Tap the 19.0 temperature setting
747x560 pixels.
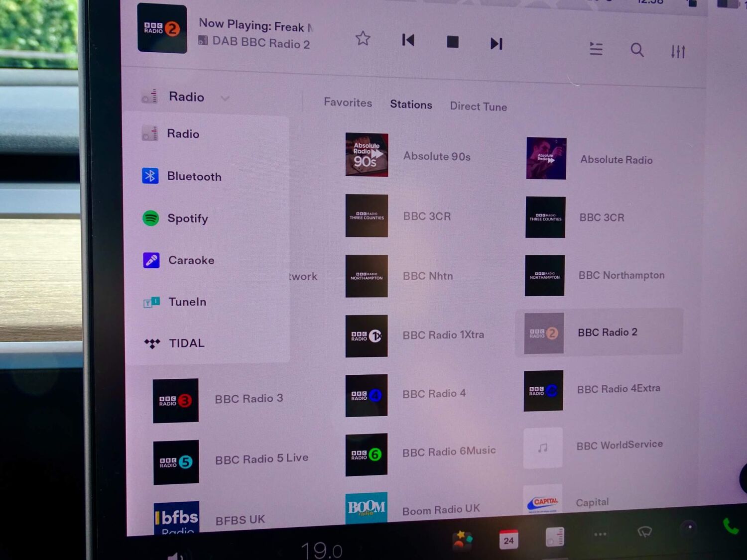[322, 551]
